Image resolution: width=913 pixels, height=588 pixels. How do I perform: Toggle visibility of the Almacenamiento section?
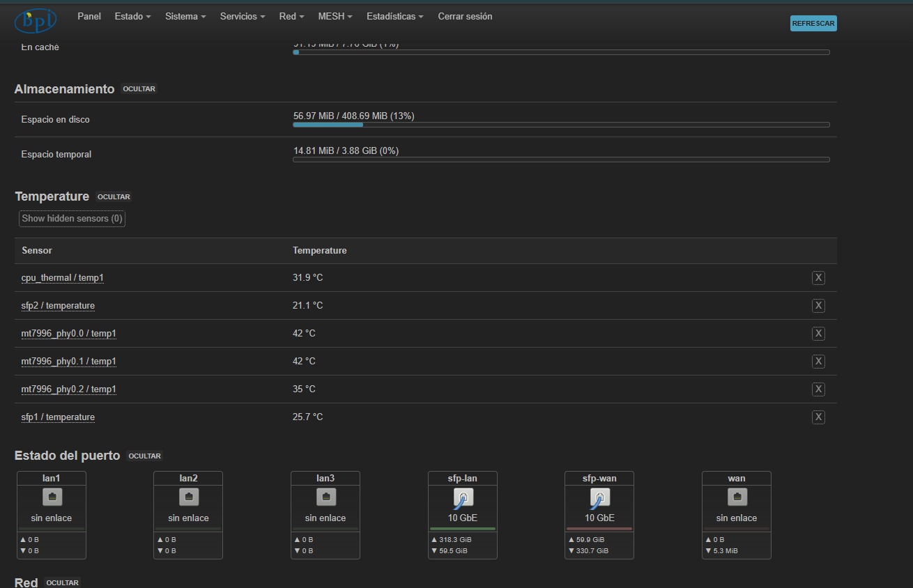139,89
